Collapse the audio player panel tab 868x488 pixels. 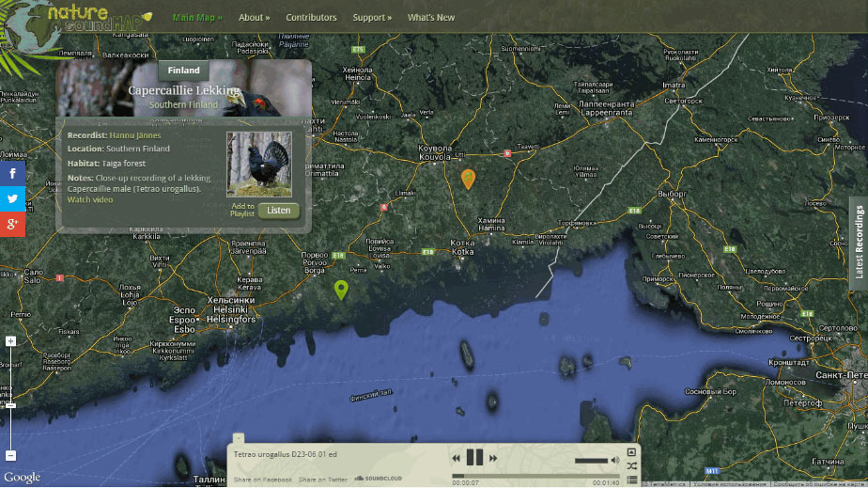pyautogui.click(x=238, y=437)
